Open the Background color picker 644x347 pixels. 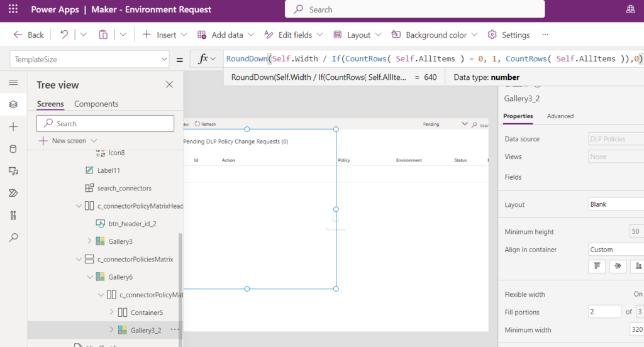pyautogui.click(x=434, y=35)
